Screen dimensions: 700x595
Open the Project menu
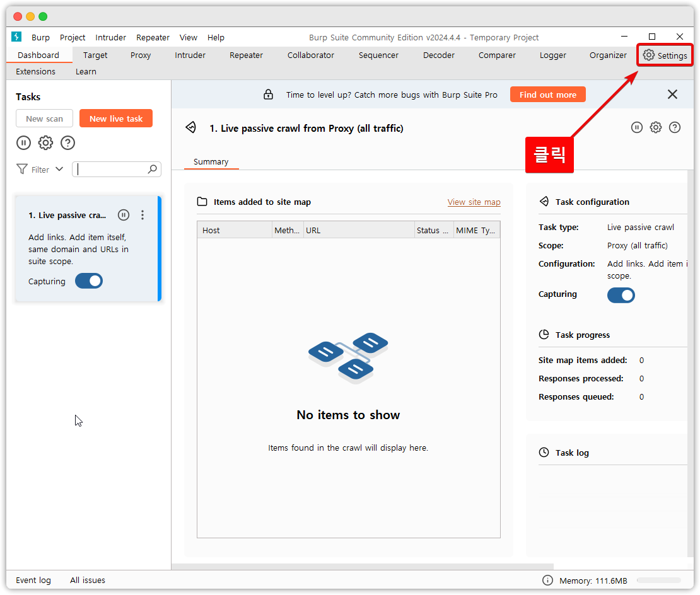pos(73,37)
